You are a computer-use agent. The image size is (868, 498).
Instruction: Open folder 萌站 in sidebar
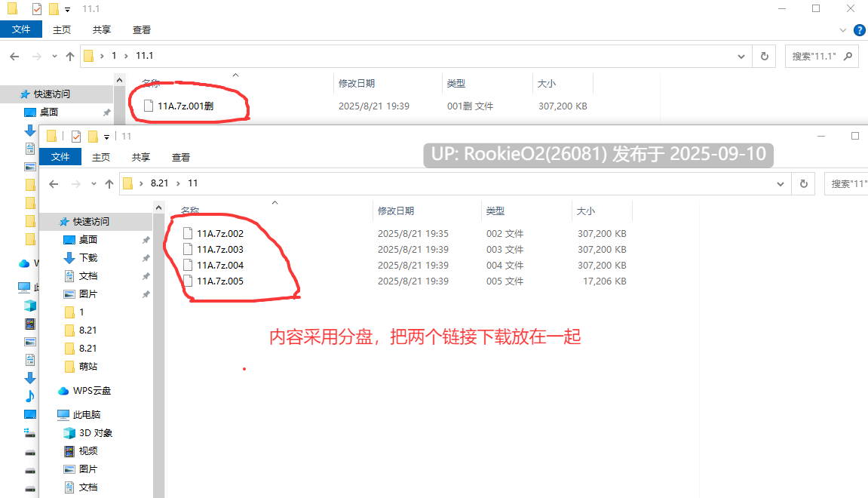88,366
